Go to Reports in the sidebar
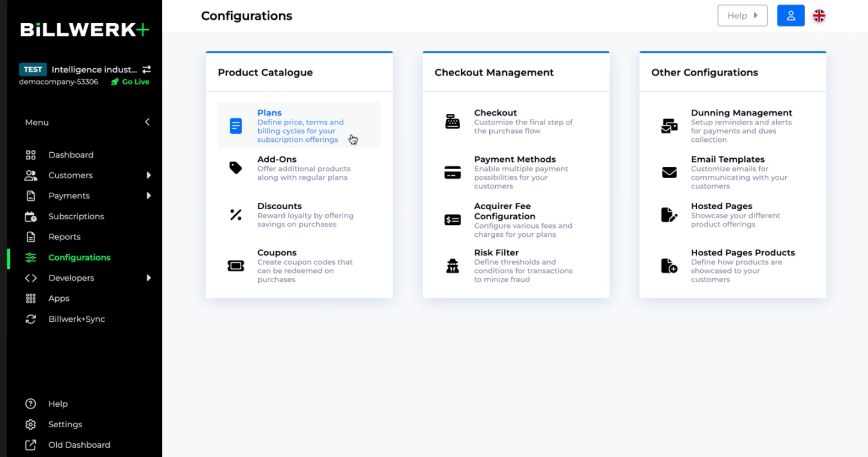The image size is (868, 457). click(x=64, y=237)
